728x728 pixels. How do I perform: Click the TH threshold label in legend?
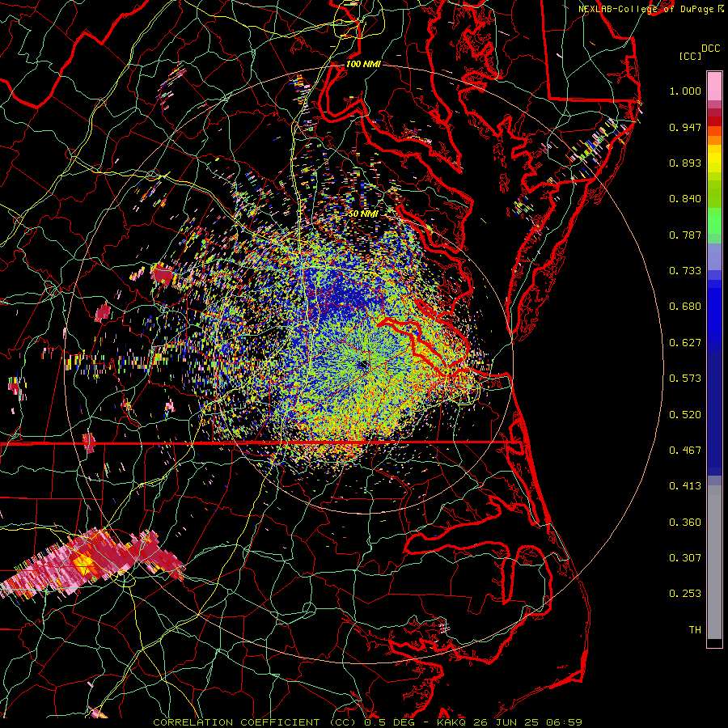point(695,630)
